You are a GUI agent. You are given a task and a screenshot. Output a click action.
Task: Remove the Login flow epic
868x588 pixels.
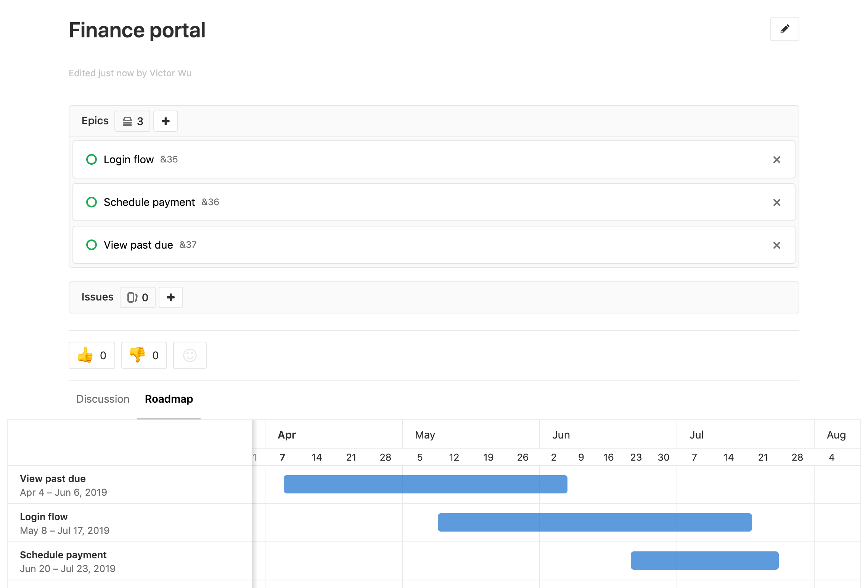pos(777,159)
